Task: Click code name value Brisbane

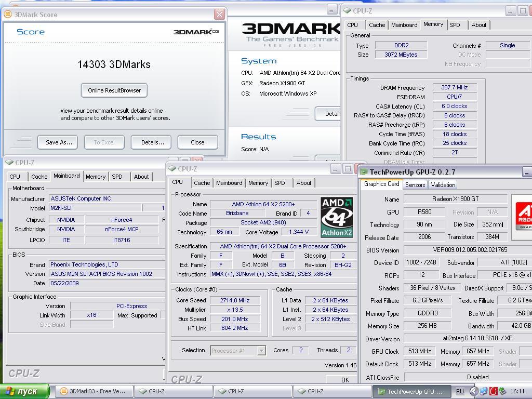Action: pyautogui.click(x=237, y=213)
